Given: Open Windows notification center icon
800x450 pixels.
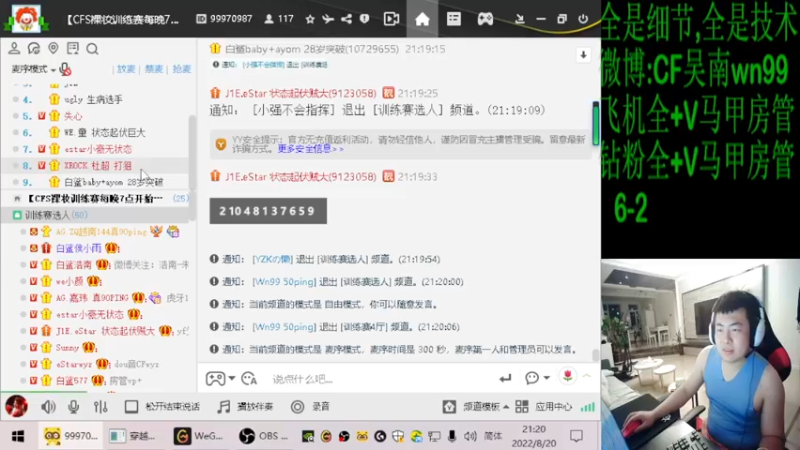Looking at the screenshot, I should click(577, 436).
